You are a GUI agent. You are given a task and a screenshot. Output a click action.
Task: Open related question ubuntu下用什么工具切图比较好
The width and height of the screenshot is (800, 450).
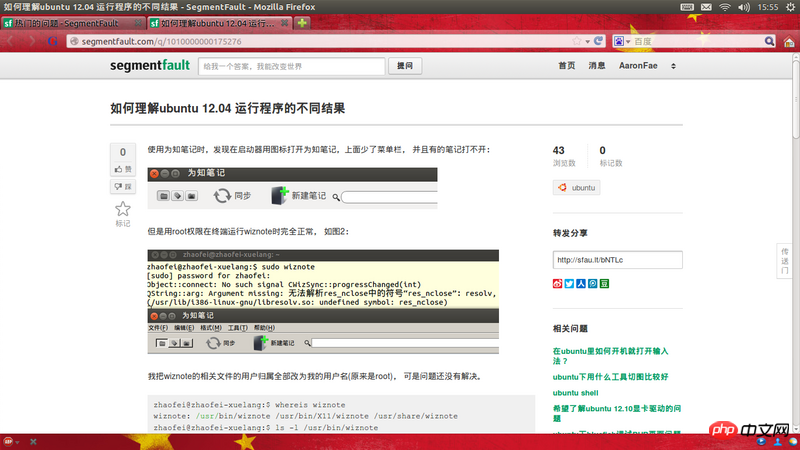[610, 377]
